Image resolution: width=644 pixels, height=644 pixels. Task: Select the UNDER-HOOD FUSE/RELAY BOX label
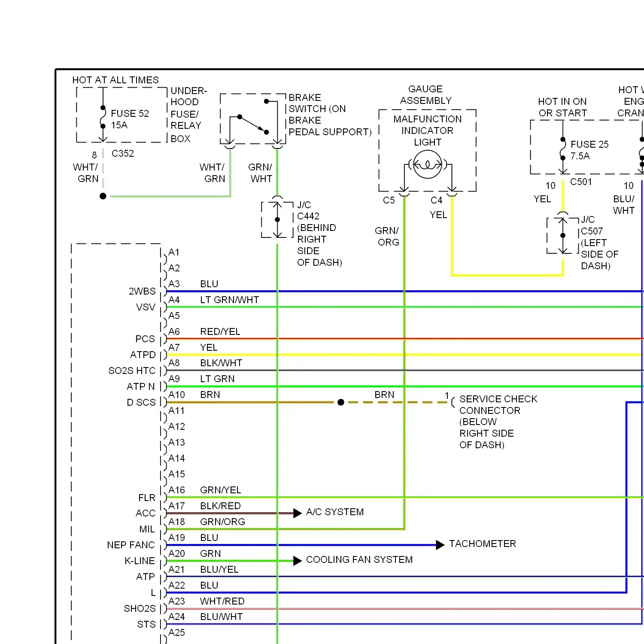point(189,115)
